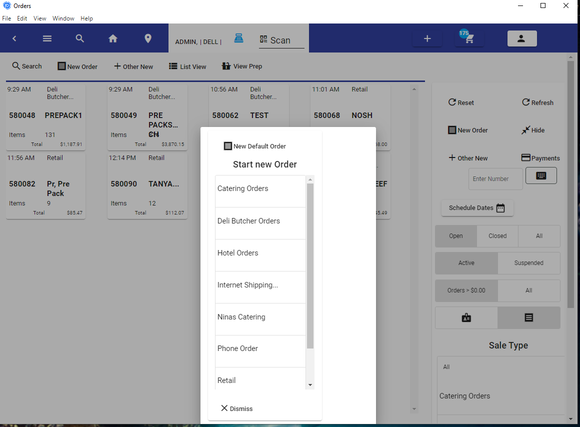The image size is (580, 427).
Task: Click the plus icon in header
Action: 427,38
